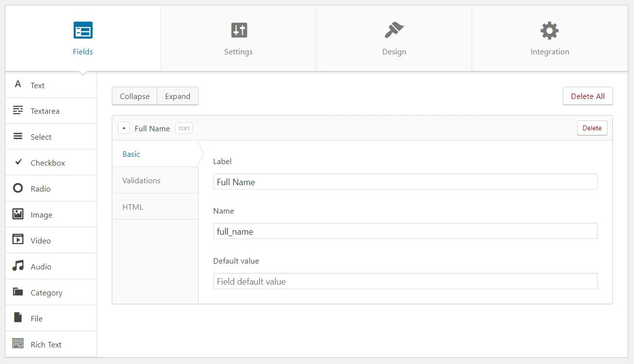Click the Integration gear icon
The image size is (634, 364).
(x=550, y=31)
